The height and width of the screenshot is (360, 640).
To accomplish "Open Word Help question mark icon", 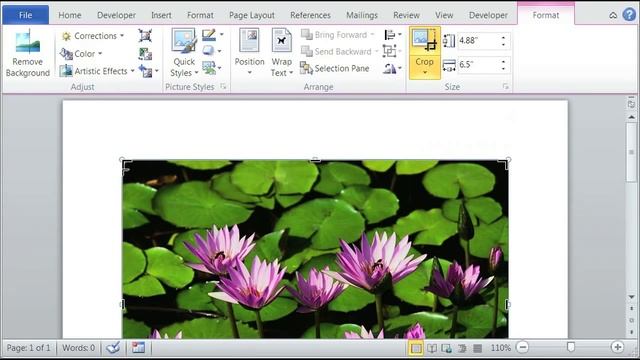I will (x=629, y=15).
